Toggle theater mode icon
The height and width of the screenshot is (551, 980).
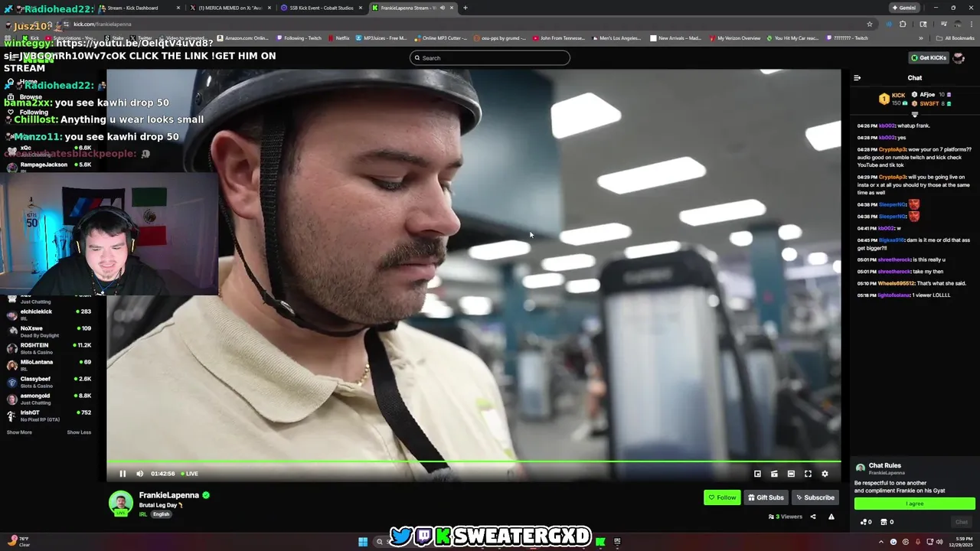click(791, 474)
